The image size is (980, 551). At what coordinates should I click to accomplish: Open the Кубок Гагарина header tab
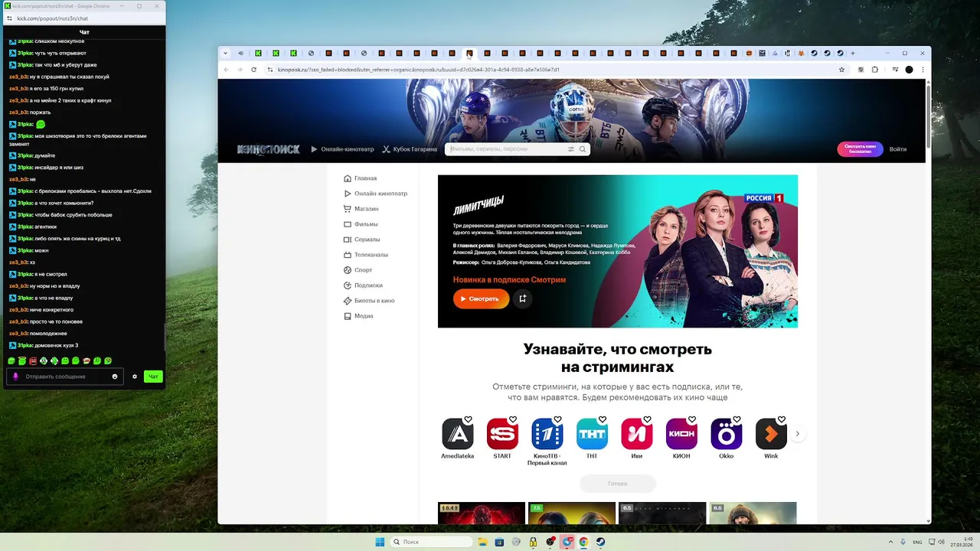(410, 149)
